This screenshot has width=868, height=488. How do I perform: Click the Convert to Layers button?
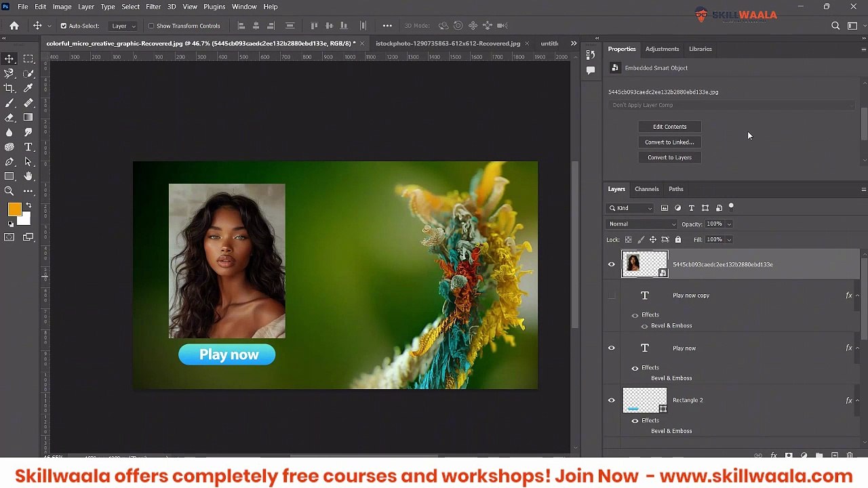669,157
